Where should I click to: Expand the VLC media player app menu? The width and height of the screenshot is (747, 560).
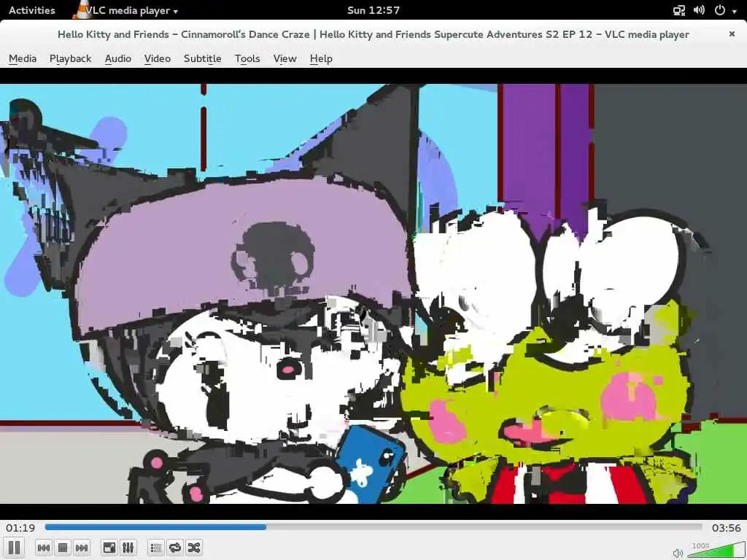tap(125, 10)
